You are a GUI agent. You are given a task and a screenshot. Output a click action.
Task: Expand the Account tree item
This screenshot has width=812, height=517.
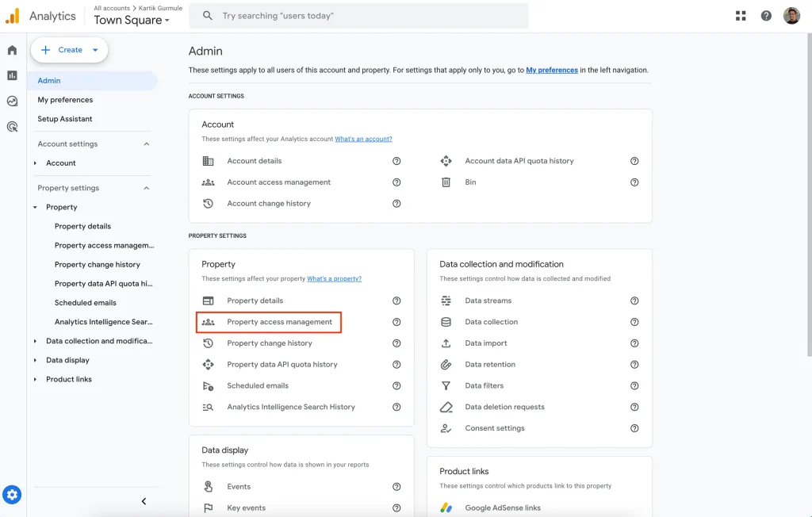click(x=35, y=163)
